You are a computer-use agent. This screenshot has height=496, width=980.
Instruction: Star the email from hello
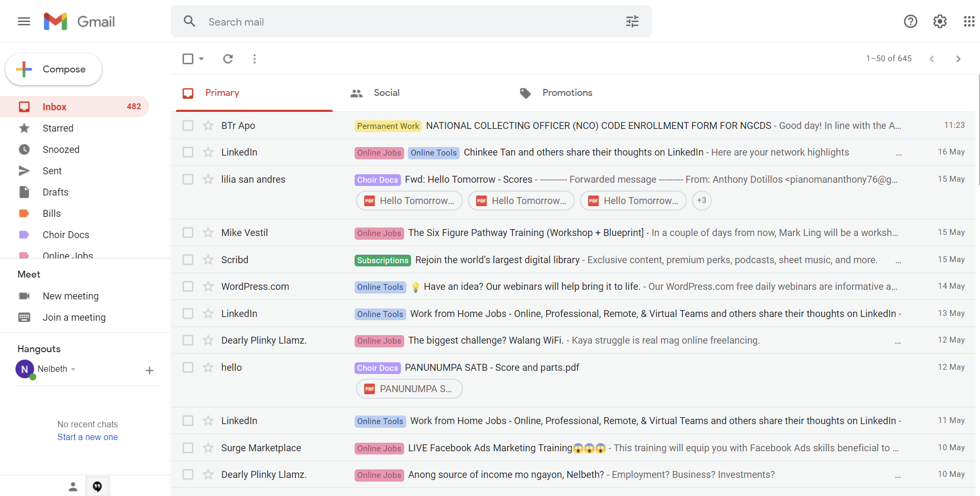click(x=208, y=367)
